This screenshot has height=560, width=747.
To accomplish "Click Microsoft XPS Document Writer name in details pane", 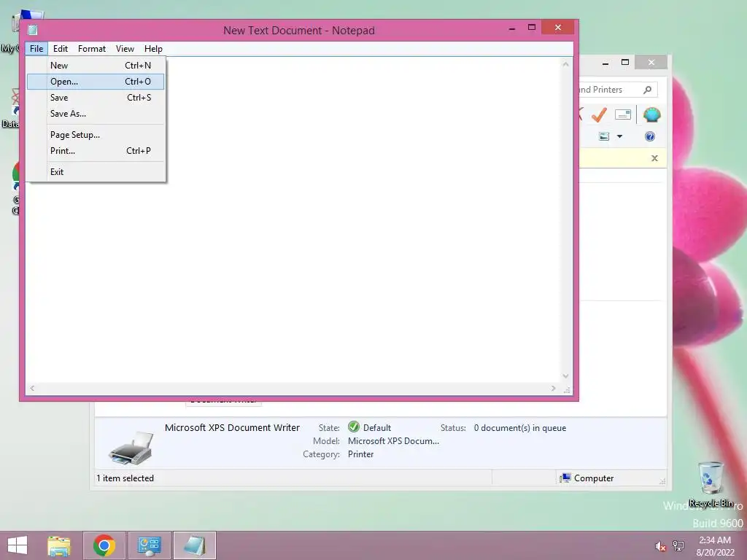I will [232, 427].
